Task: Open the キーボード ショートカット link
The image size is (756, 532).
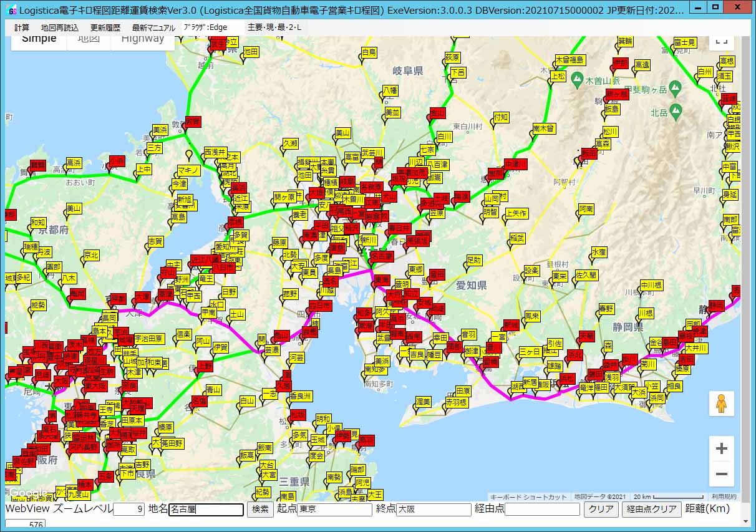Action: pos(529,497)
